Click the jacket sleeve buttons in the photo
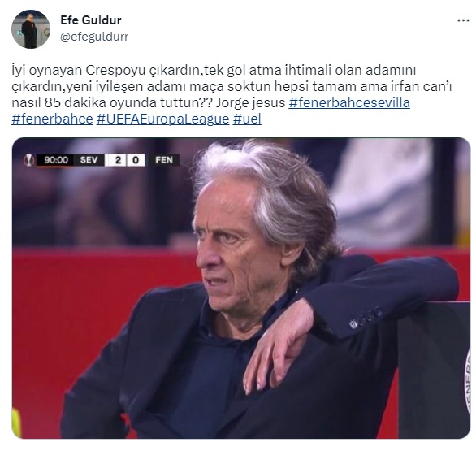The height and width of the screenshot is (451, 476). click(x=366, y=318)
